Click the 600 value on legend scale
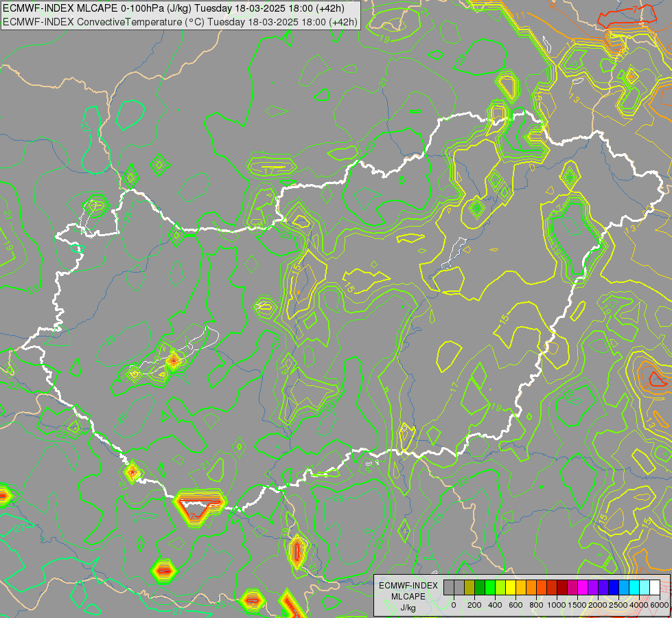 [515, 605]
